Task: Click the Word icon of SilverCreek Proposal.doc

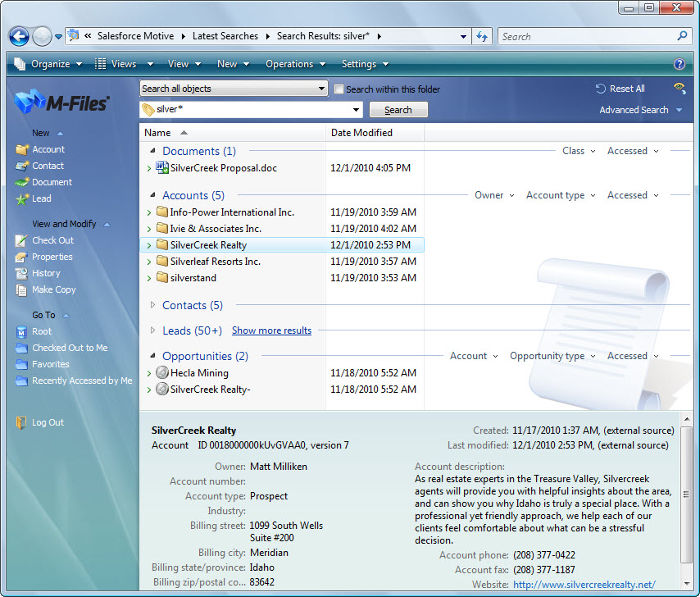Action: coord(161,168)
